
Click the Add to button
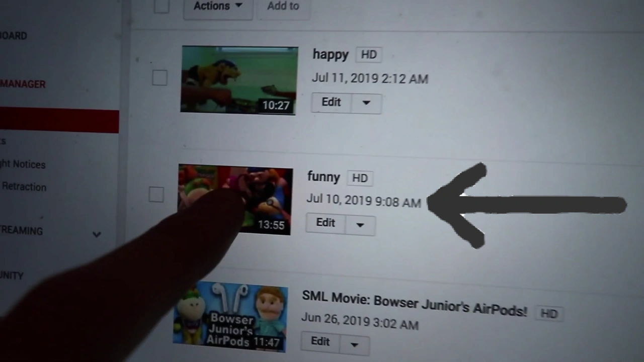[283, 7]
